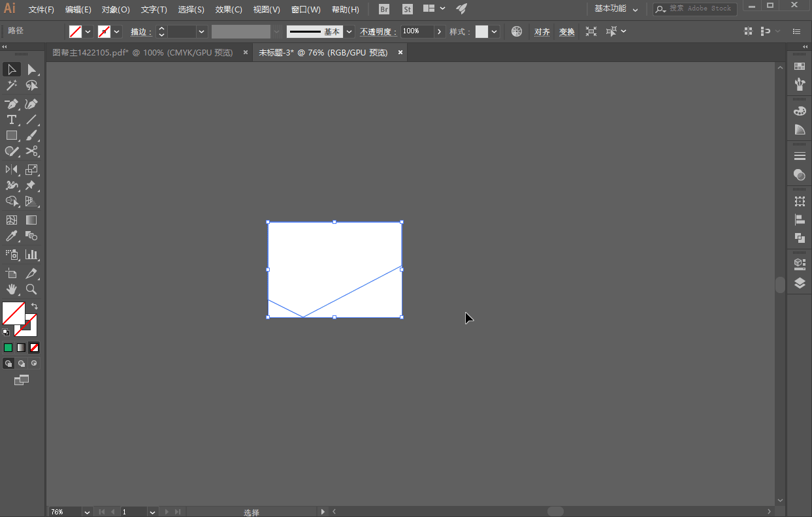Open the zoom level 76% dropdown

(88, 512)
